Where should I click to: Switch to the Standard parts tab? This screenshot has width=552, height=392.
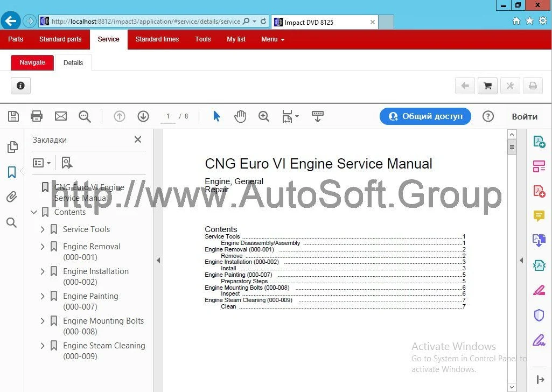(x=60, y=39)
